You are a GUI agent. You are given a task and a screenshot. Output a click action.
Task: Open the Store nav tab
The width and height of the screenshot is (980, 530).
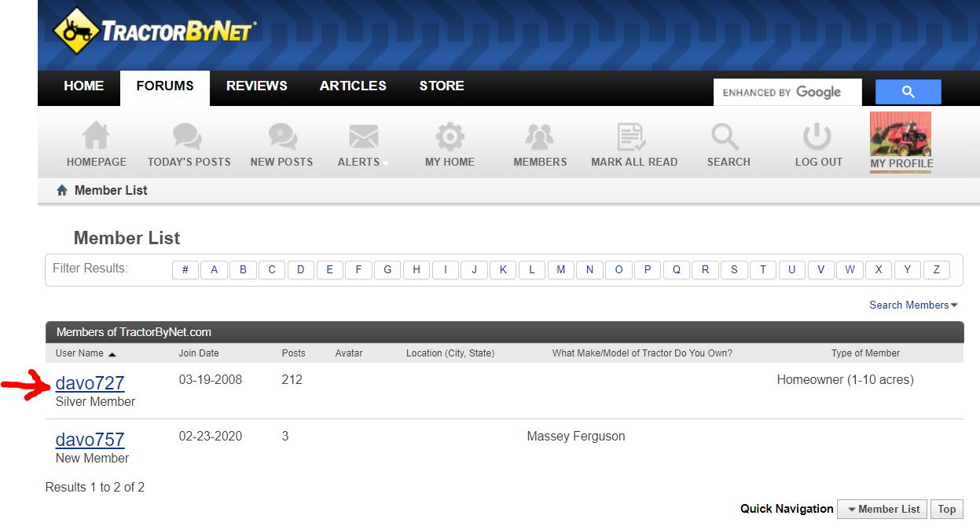(442, 86)
